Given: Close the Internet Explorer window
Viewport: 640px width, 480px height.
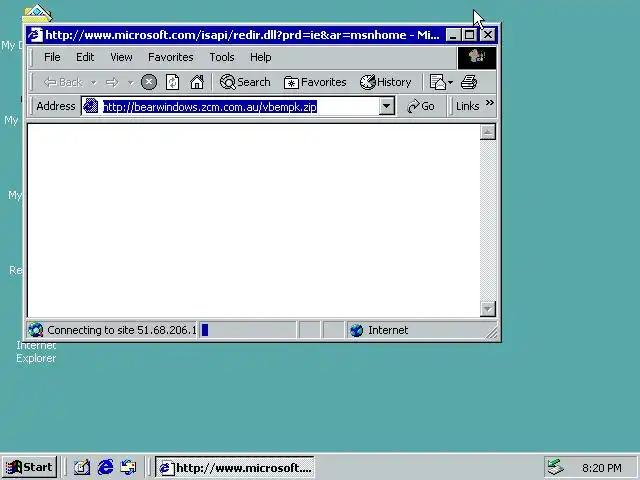Looking at the screenshot, I should click(x=488, y=36).
